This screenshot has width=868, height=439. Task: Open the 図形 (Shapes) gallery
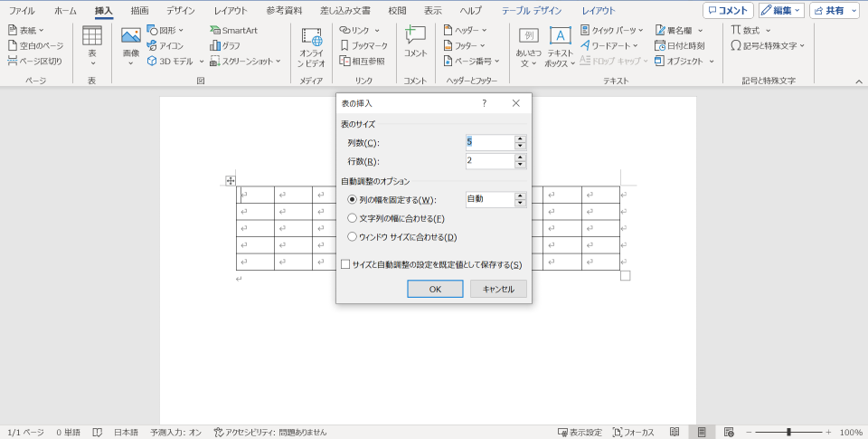[x=165, y=30]
